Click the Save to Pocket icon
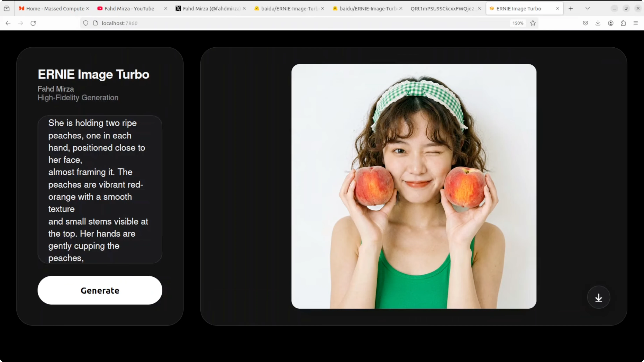Image resolution: width=644 pixels, height=362 pixels. 585,23
